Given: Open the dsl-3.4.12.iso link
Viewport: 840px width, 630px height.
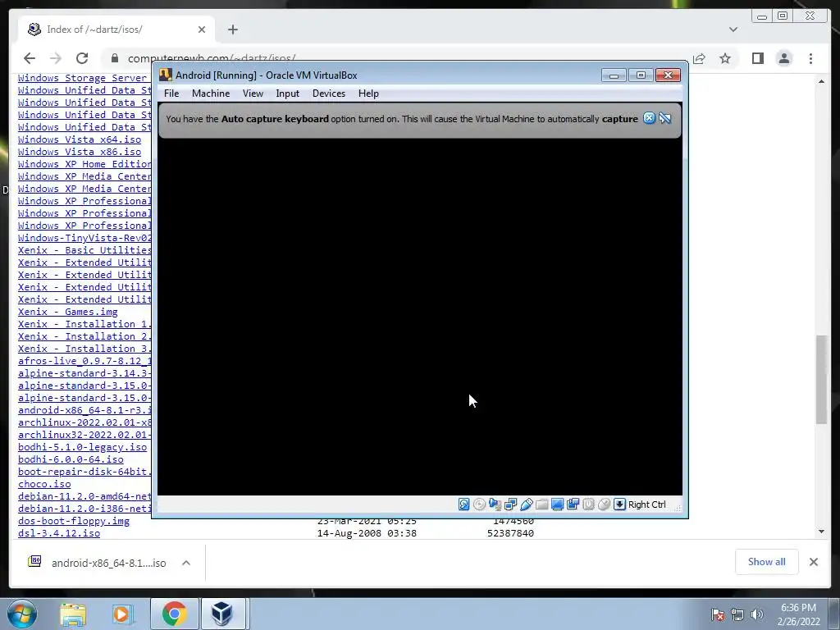Looking at the screenshot, I should coord(59,533).
